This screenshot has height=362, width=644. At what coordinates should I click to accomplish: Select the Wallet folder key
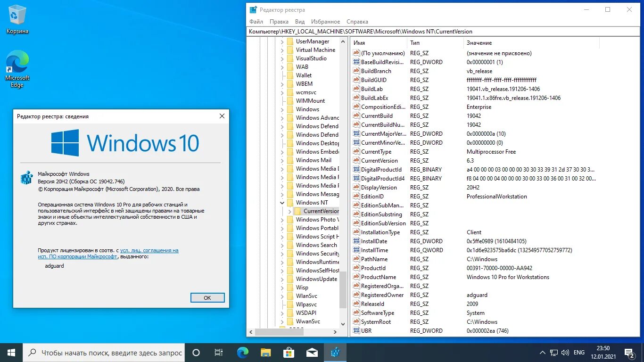[x=304, y=75]
